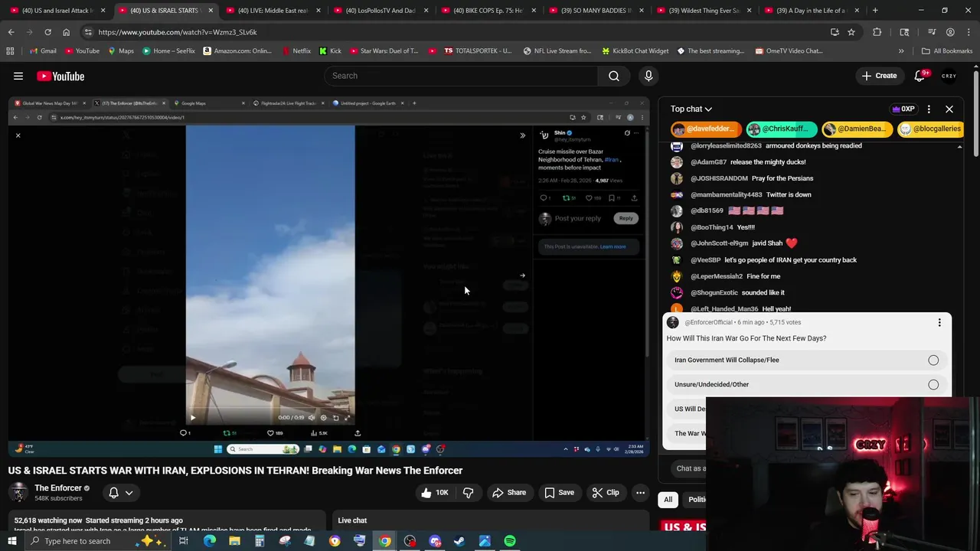Screen dimensions: 980x551
Task: Show hidden bookmarks with double chevron
Action: click(901, 51)
